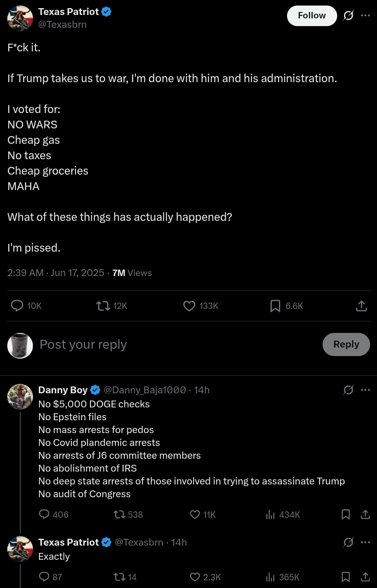Open Grok icon next to Follow button
The image size is (377, 588).
point(349,16)
